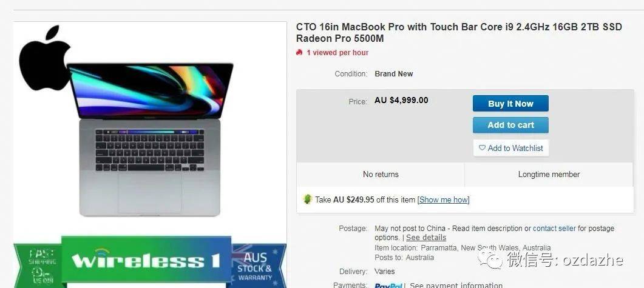
Task: Click the CTO 16in MacBook Pro listing title
Action: pos(459,33)
